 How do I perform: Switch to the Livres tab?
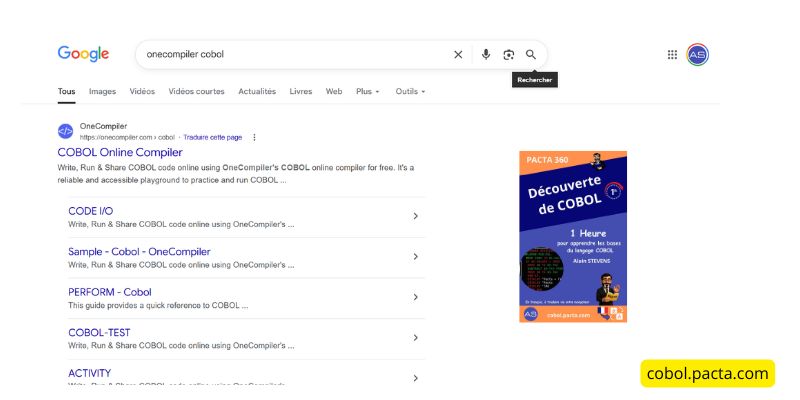tap(301, 91)
